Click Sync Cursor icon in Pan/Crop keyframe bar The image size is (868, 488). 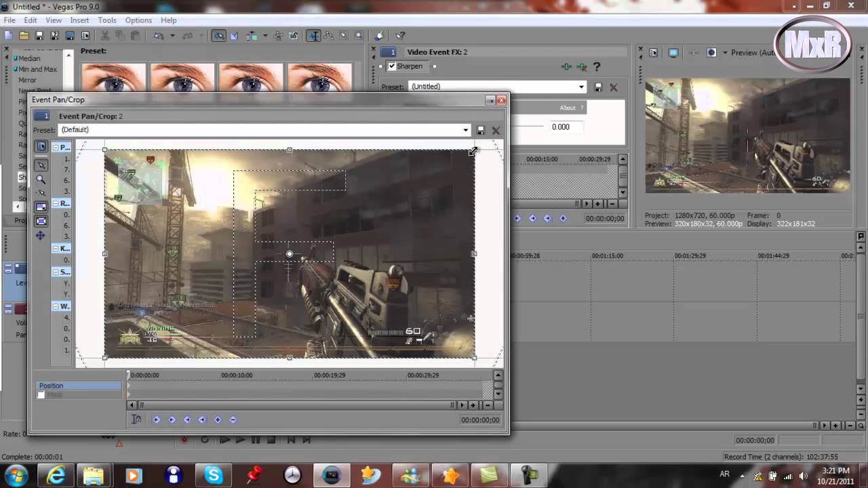[136, 420]
